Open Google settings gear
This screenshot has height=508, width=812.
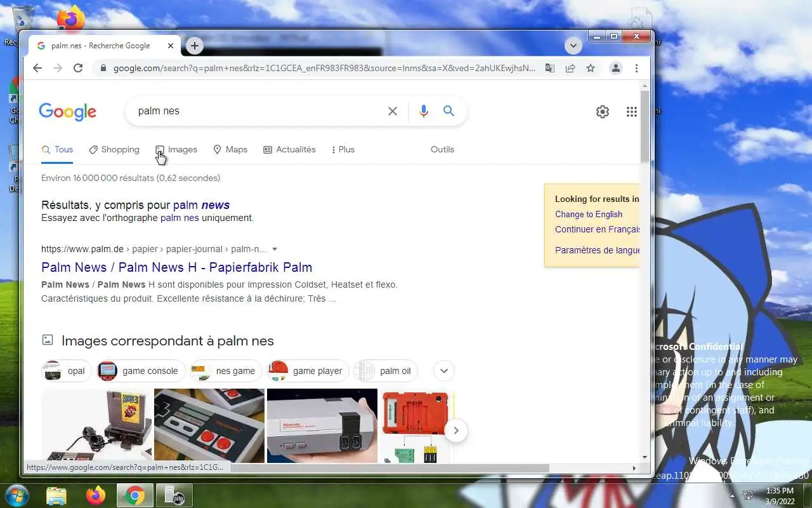(x=603, y=112)
